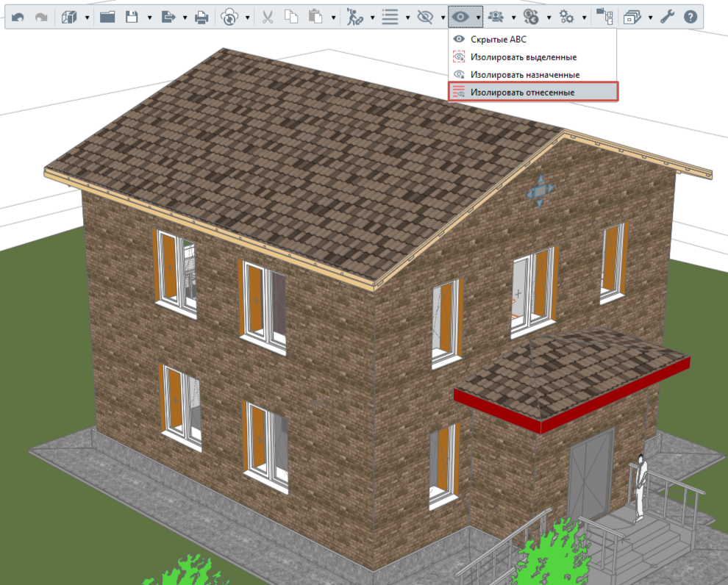Undo the last action with the back arrow
The image size is (728, 585).
click(18, 18)
